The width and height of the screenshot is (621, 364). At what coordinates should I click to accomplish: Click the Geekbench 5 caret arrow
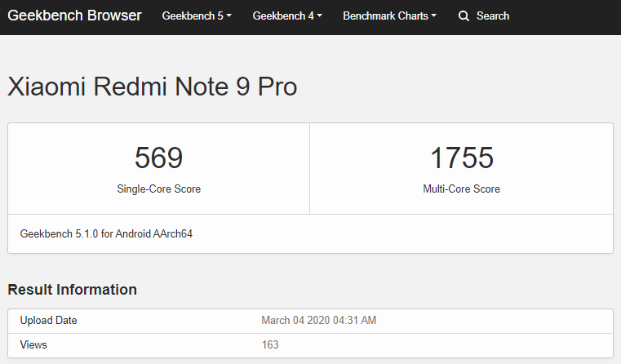(x=229, y=16)
